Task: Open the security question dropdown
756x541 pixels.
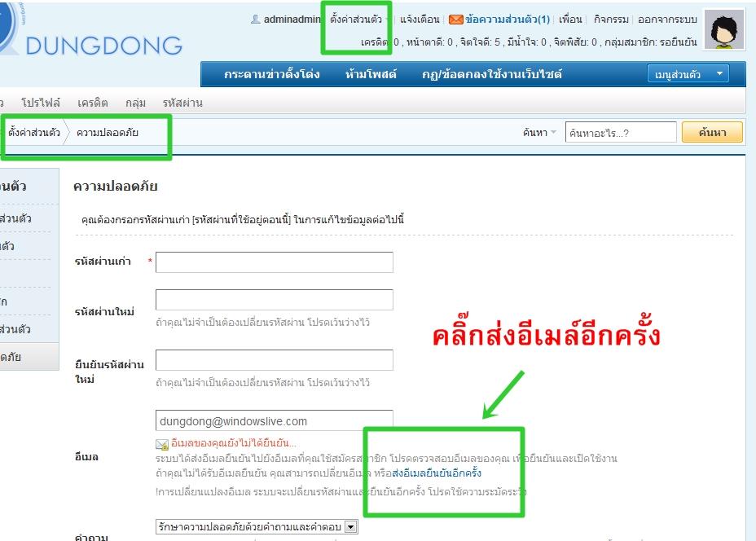Action: click(257, 527)
